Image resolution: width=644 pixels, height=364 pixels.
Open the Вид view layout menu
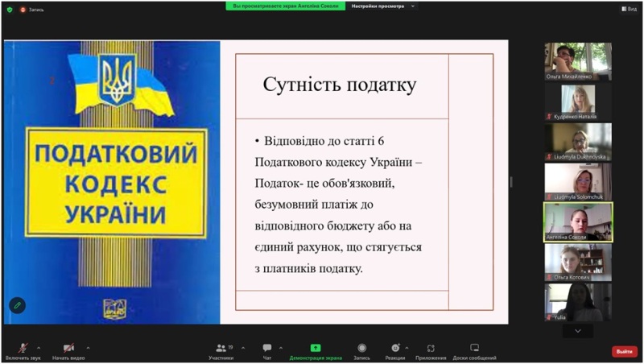[x=629, y=9]
